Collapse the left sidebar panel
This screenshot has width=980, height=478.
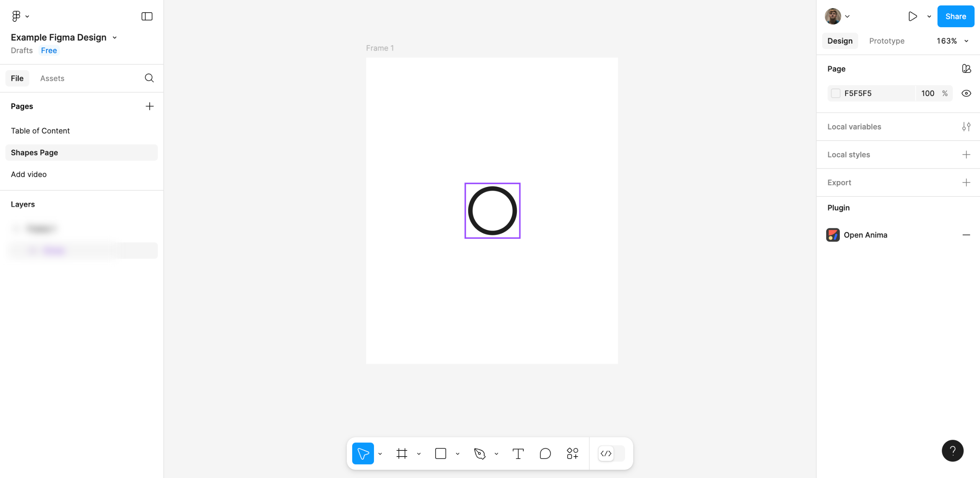pos(147,16)
